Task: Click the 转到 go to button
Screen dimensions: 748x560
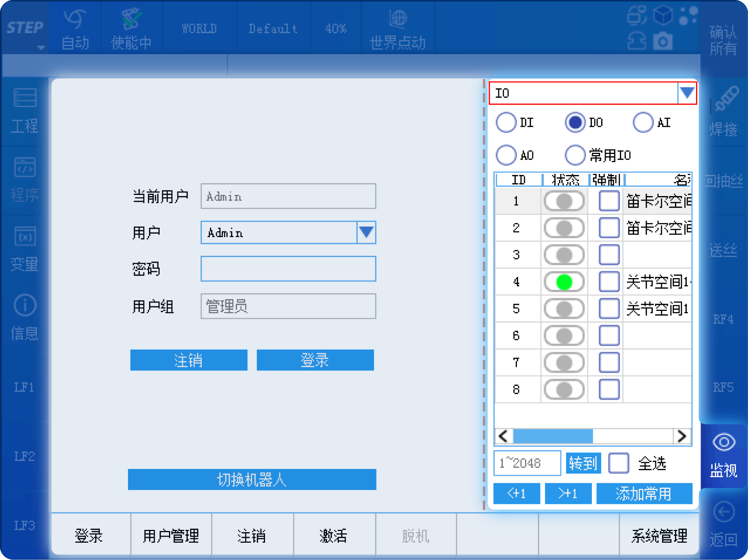Action: pyautogui.click(x=583, y=463)
